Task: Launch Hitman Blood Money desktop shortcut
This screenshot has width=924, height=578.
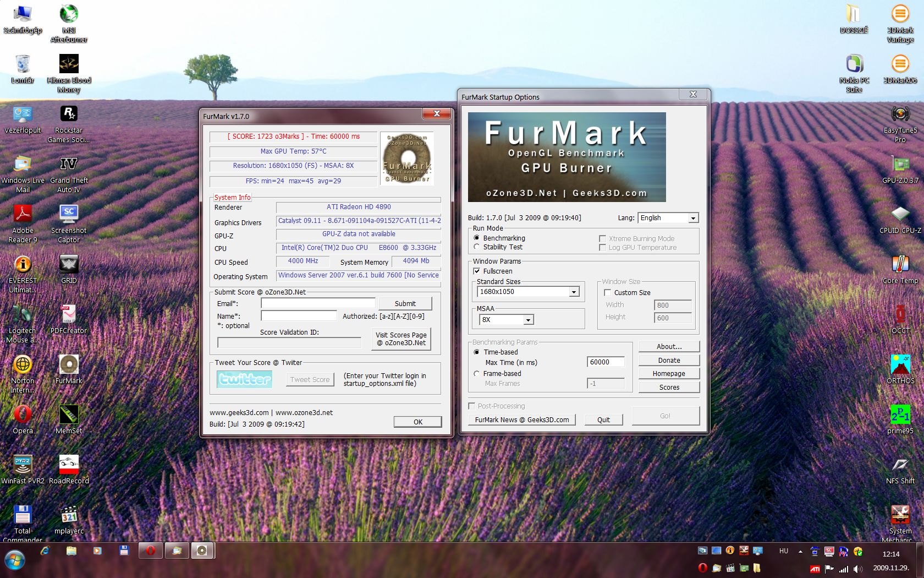Action: [69, 73]
